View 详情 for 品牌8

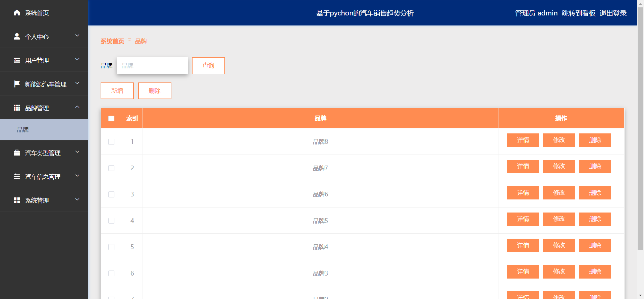click(523, 140)
